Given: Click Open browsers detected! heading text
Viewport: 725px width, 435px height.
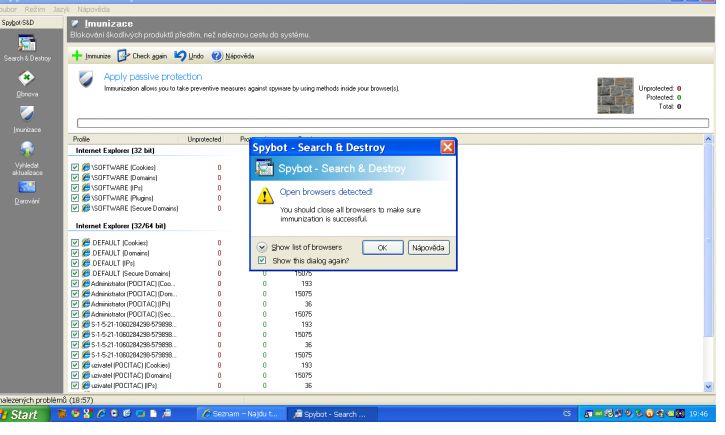Looking at the screenshot, I should click(x=326, y=191).
